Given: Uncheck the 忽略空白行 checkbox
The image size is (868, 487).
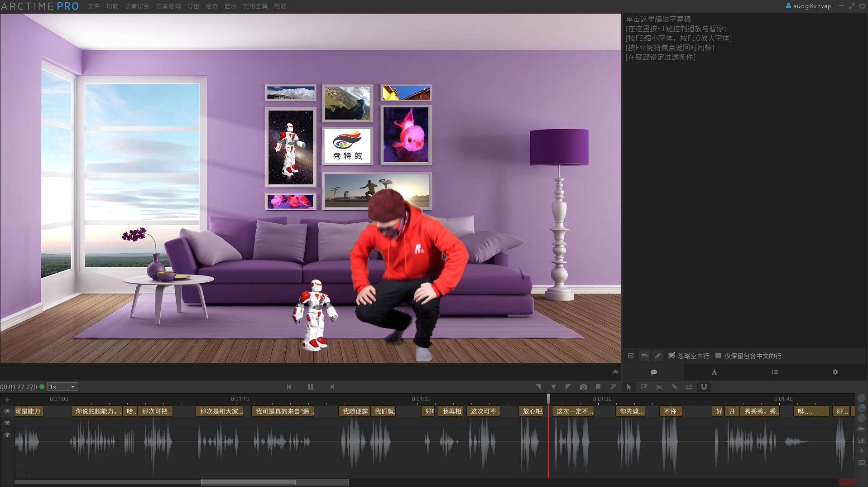Looking at the screenshot, I should click(672, 356).
